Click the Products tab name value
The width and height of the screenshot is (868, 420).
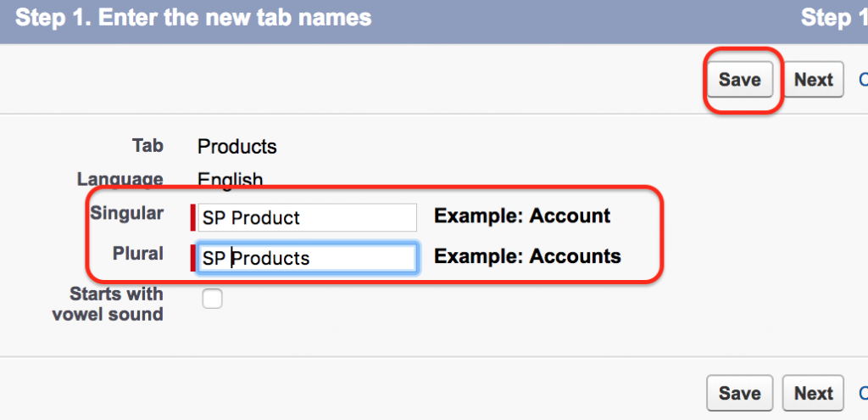[237, 147]
